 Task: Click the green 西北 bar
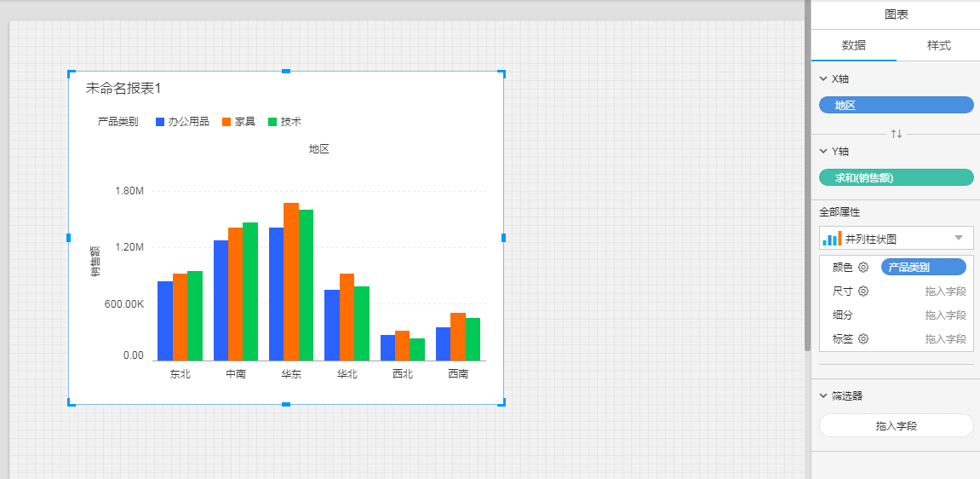click(x=417, y=349)
